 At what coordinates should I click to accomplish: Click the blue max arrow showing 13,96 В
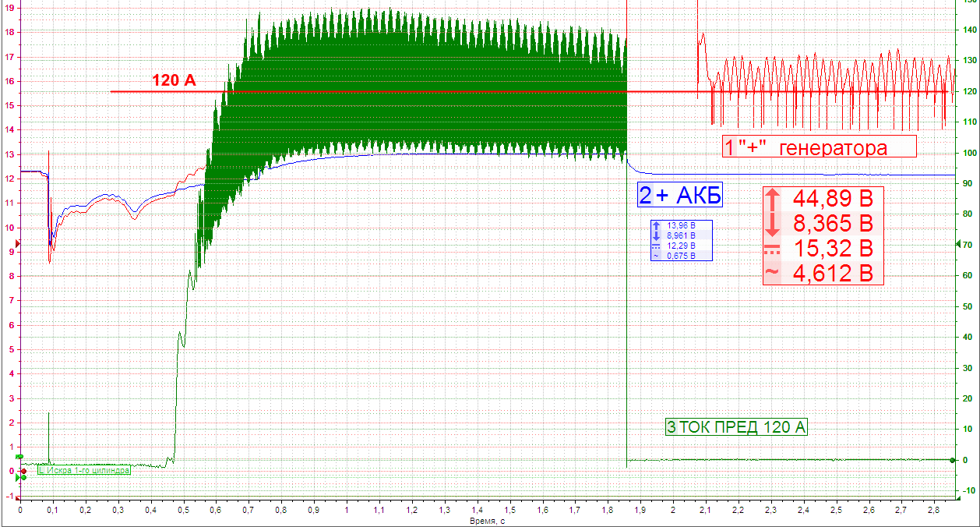pos(656,225)
